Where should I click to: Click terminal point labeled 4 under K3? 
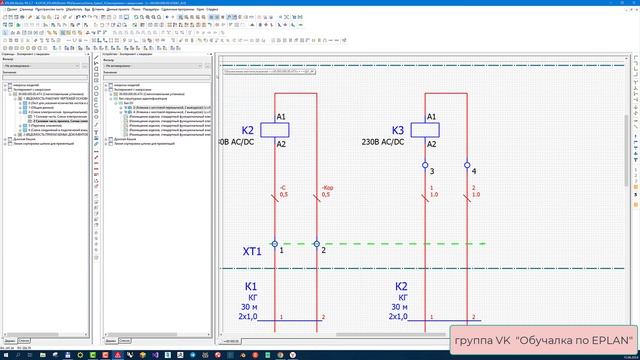(467, 165)
